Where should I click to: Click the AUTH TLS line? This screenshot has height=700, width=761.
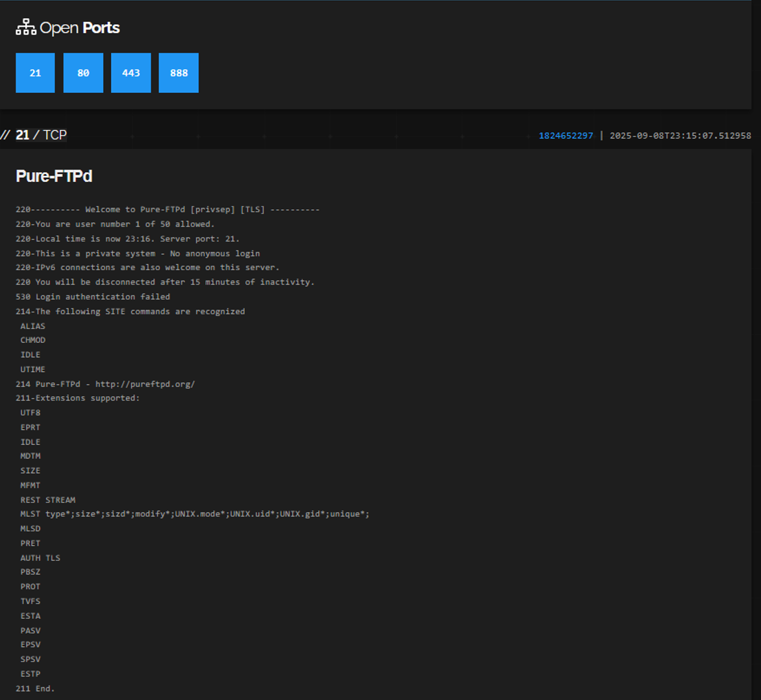tap(40, 558)
